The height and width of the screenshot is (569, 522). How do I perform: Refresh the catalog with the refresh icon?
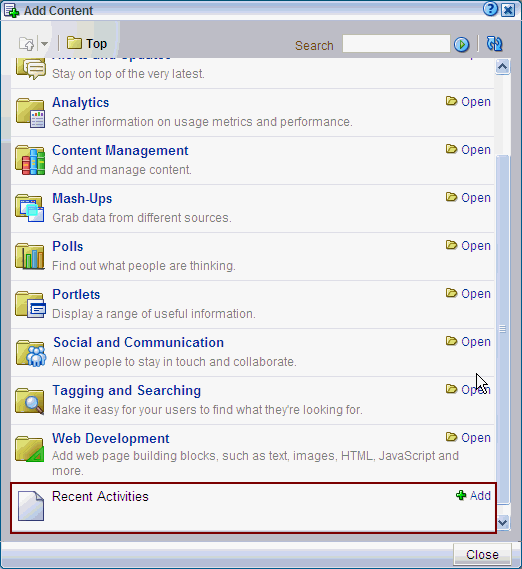tap(494, 44)
